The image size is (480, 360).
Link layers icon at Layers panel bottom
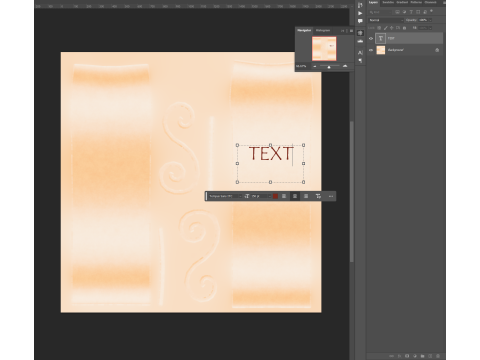392,356
